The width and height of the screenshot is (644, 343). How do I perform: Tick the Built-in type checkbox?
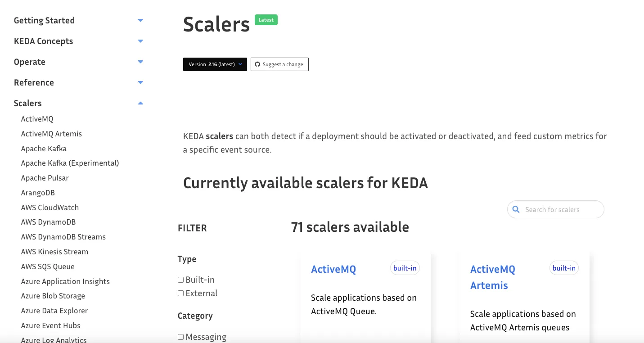point(180,280)
